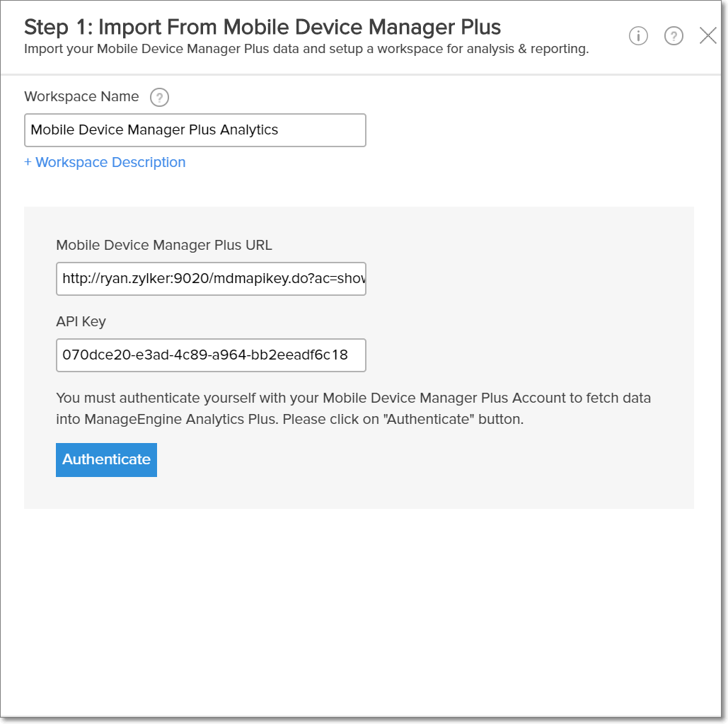Screen dimensions: 728x724
Task: Show the Workspace Name help tooltip icon
Action: pyautogui.click(x=159, y=98)
